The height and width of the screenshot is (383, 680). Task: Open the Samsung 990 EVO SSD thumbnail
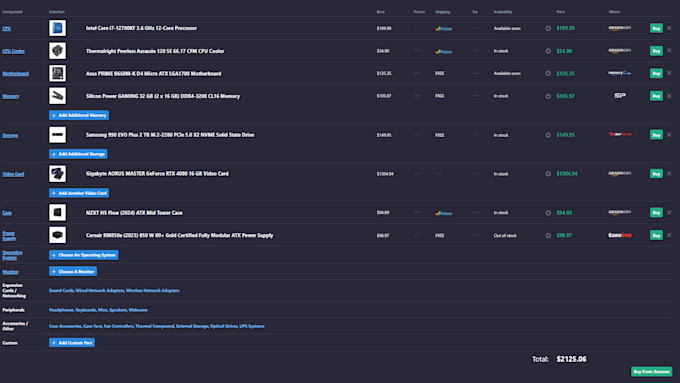(57, 135)
